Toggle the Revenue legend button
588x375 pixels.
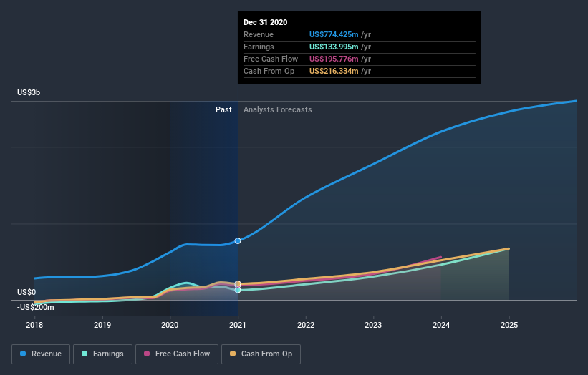coord(41,354)
